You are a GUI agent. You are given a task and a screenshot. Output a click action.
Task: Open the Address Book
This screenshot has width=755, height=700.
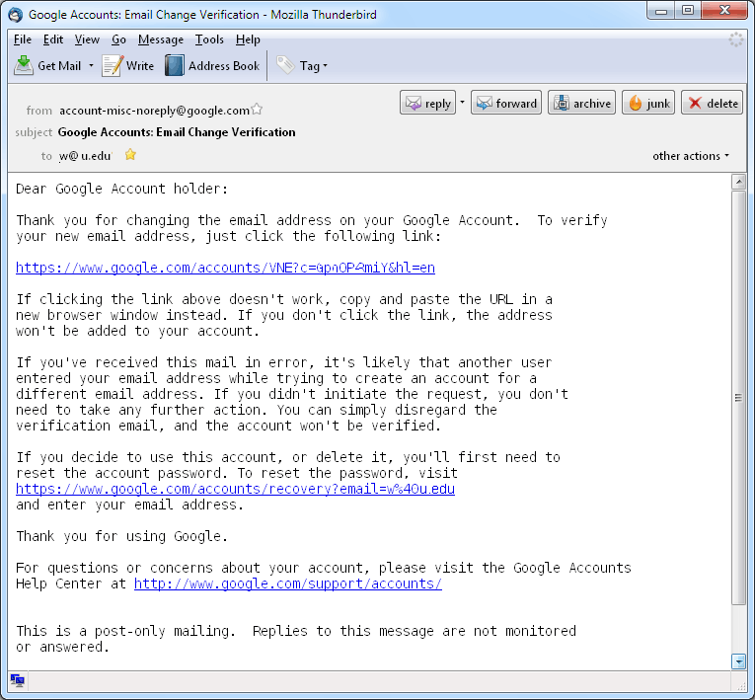(212, 65)
